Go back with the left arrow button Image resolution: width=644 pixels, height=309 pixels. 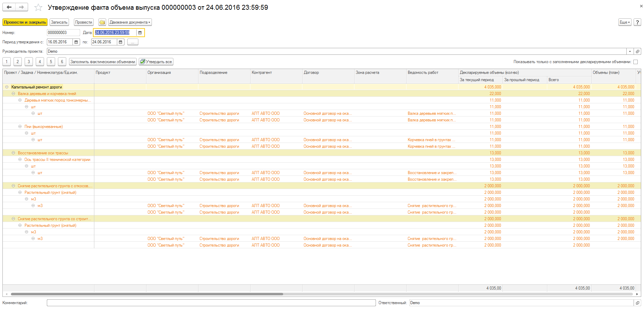[x=9, y=7]
